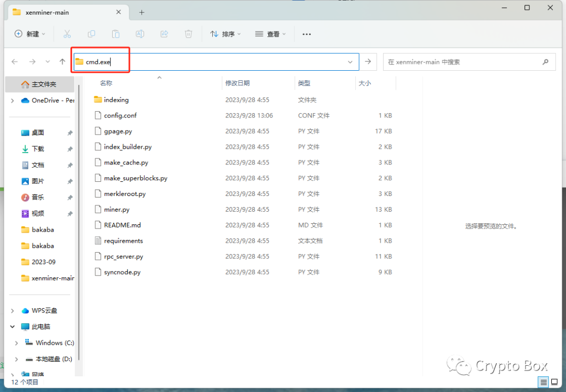Open the 2023-09 folder in sidebar
566x392 pixels.
tap(38, 262)
